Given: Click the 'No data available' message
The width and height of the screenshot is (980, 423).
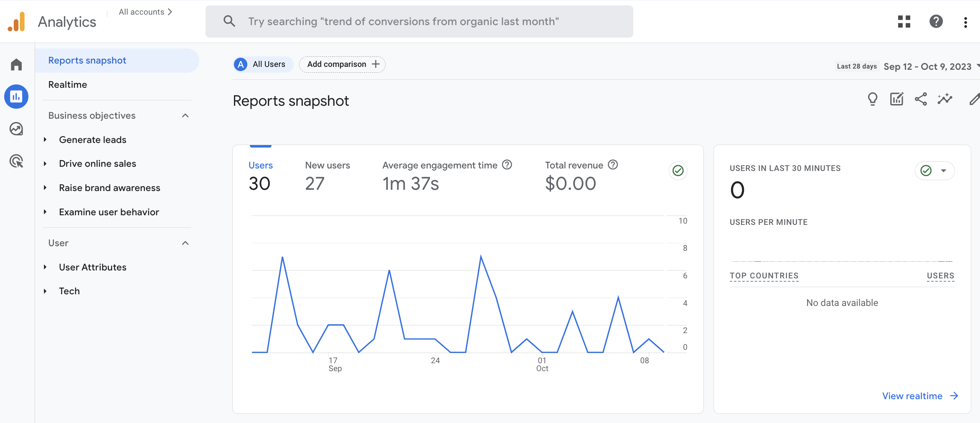Looking at the screenshot, I should (x=842, y=303).
